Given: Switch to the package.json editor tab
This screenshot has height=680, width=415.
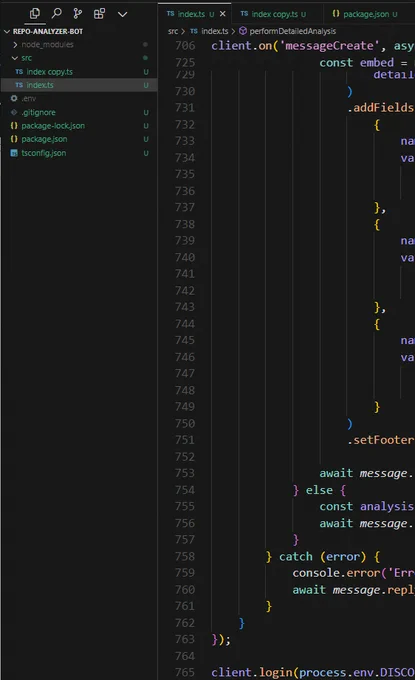Looking at the screenshot, I should [x=366, y=14].
